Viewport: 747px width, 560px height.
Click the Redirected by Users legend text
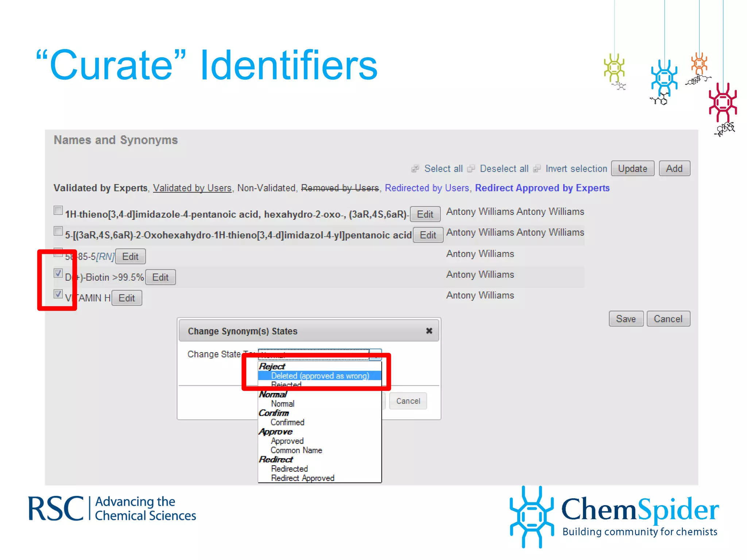pyautogui.click(x=427, y=188)
